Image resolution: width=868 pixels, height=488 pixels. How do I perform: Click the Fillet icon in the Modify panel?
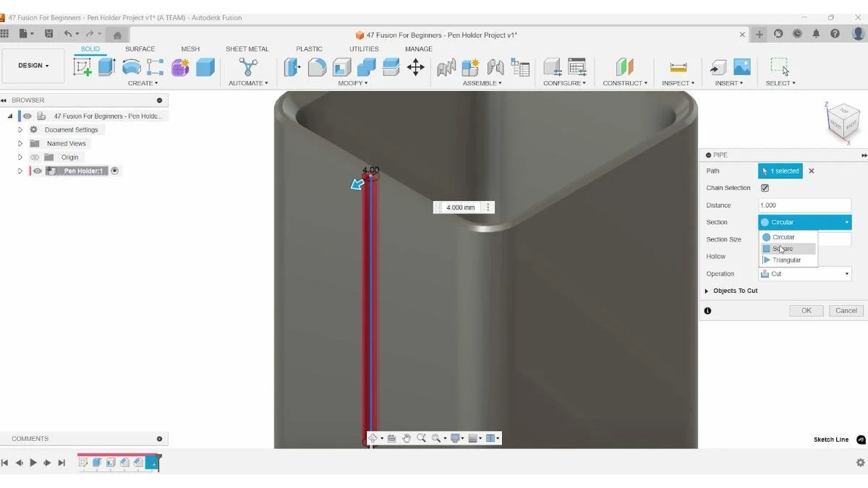(316, 66)
